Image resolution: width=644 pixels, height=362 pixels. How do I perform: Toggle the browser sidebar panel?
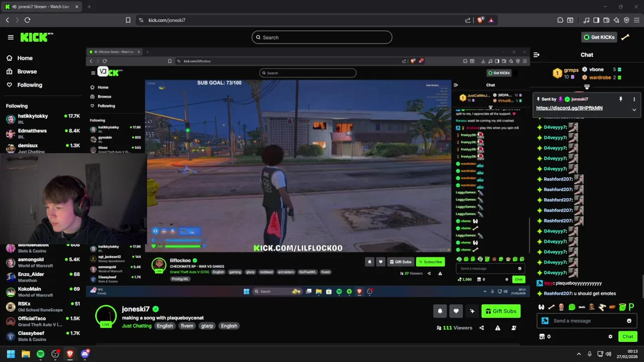click(x=596, y=20)
